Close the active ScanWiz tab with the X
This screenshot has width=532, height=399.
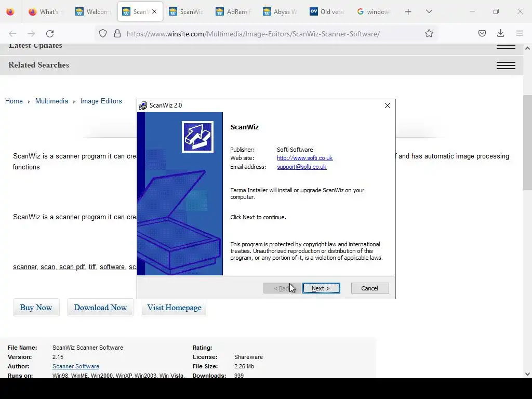[154, 11]
